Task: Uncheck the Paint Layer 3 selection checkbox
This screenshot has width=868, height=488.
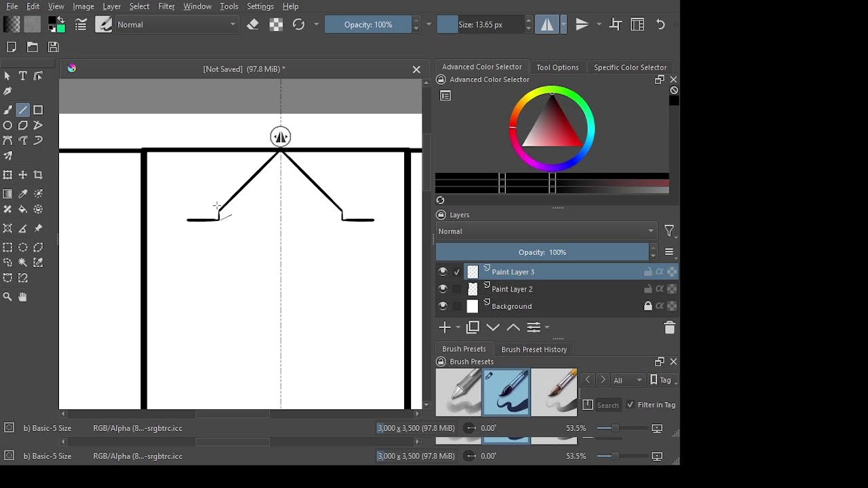Action: tap(457, 272)
